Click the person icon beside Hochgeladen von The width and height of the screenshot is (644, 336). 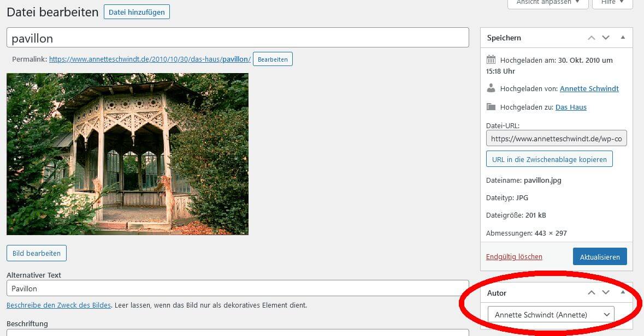click(x=491, y=88)
